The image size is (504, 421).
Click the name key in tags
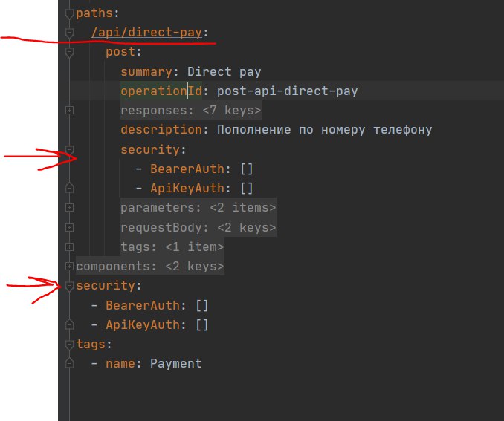[x=120, y=364]
